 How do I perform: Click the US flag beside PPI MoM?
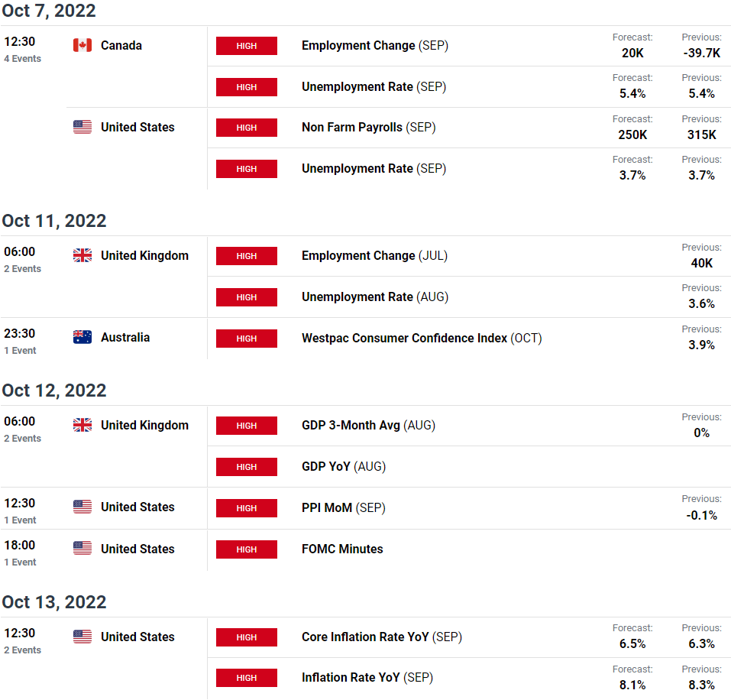coord(82,507)
